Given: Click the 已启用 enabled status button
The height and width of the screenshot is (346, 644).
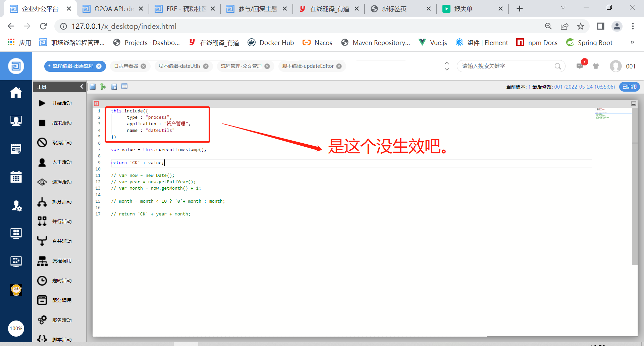Looking at the screenshot, I should tap(629, 87).
